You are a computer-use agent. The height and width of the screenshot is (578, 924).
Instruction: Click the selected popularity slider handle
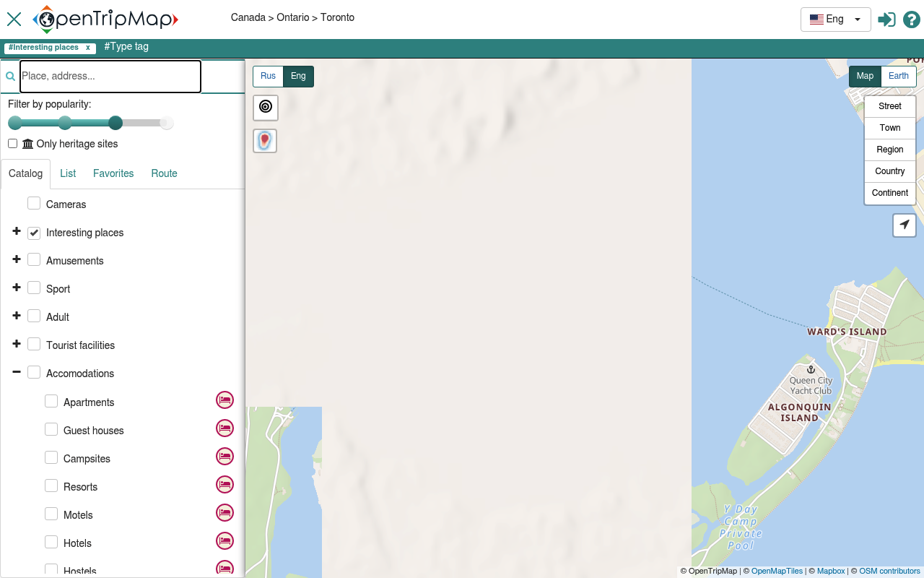click(115, 123)
